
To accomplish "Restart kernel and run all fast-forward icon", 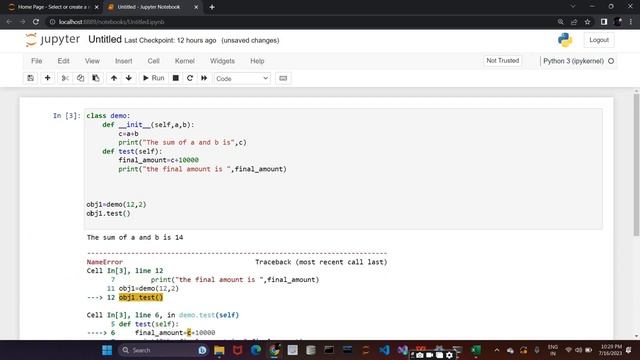I will pos(204,78).
